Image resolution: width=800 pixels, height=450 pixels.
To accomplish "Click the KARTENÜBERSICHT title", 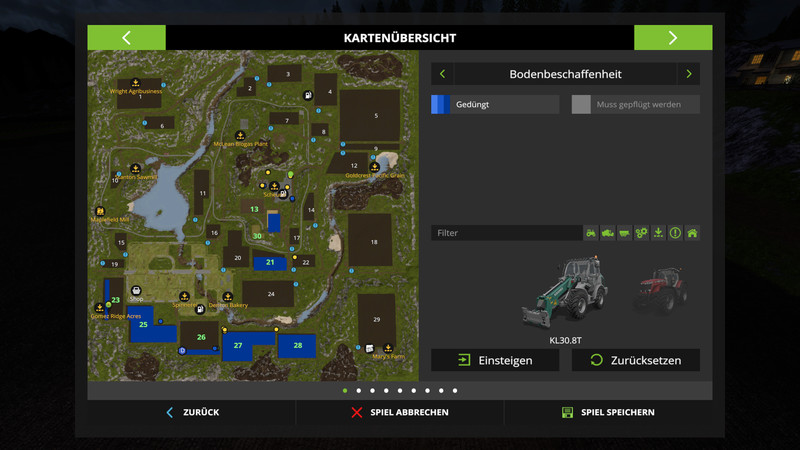I will click(x=400, y=38).
